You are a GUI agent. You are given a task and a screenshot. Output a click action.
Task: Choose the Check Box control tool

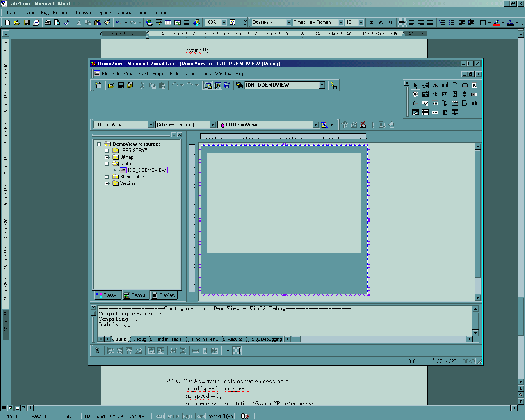click(x=475, y=85)
